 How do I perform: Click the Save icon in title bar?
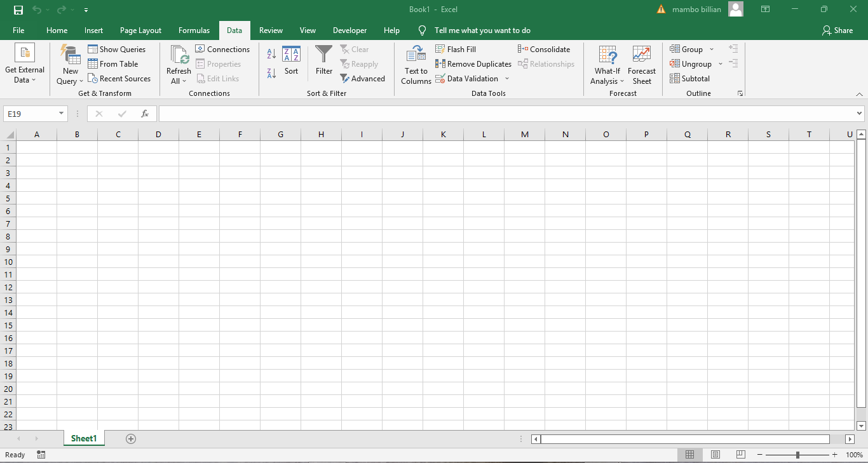coord(18,10)
